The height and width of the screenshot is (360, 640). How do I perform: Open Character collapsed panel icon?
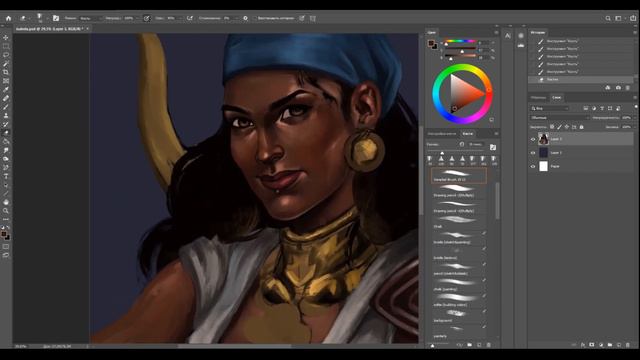pos(508,36)
